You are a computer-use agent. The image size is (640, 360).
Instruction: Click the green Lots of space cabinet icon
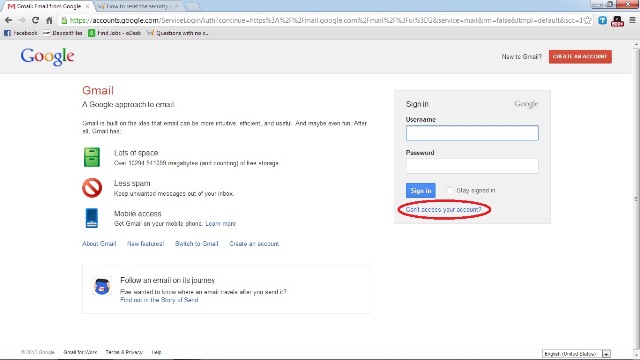pyautogui.click(x=92, y=157)
